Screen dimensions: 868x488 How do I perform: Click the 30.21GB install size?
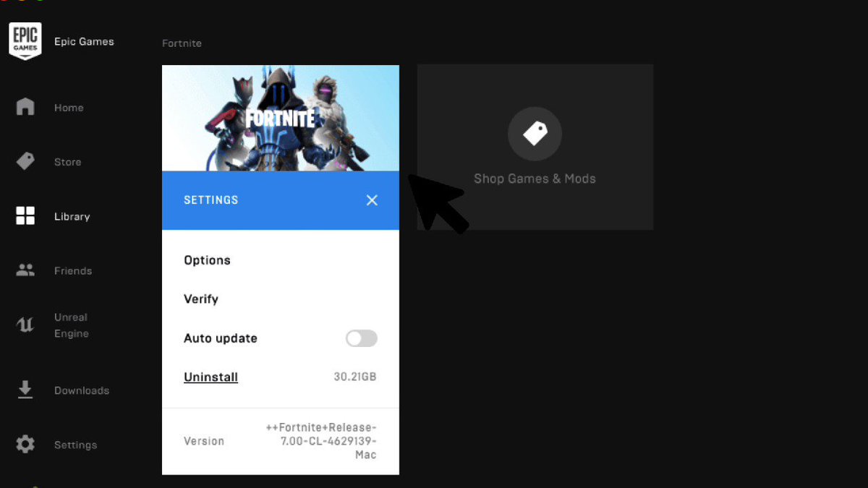(355, 377)
